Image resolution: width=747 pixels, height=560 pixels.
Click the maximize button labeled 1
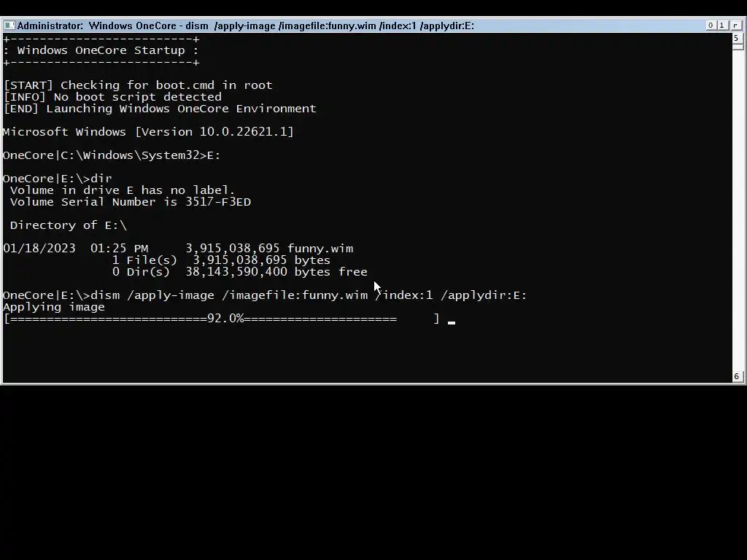[722, 26]
